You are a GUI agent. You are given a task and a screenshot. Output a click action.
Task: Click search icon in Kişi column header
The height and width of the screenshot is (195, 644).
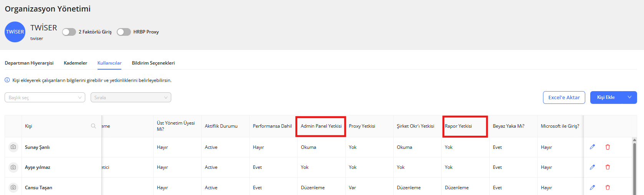tap(93, 126)
